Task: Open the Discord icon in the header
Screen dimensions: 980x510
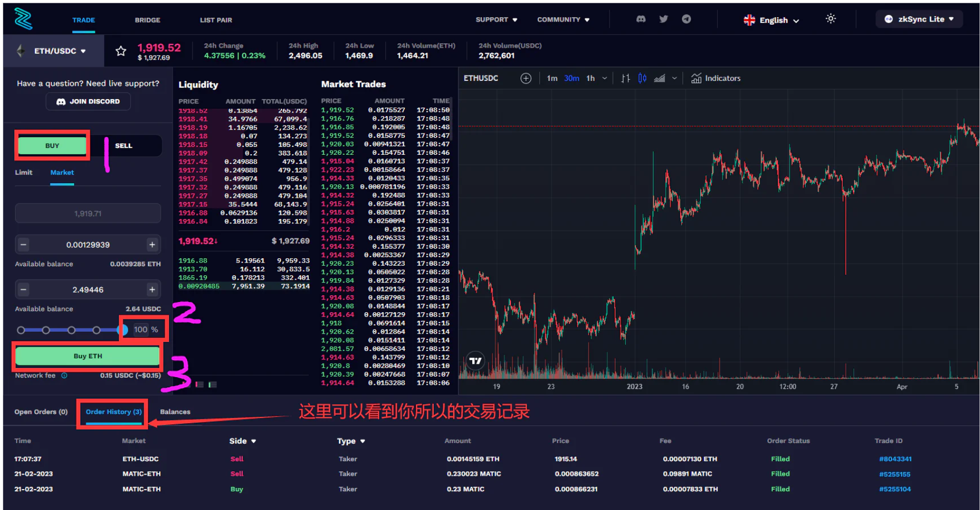Action: pos(641,19)
